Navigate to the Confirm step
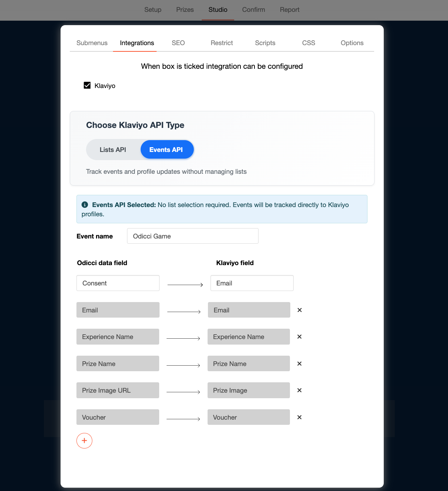 pyautogui.click(x=253, y=10)
